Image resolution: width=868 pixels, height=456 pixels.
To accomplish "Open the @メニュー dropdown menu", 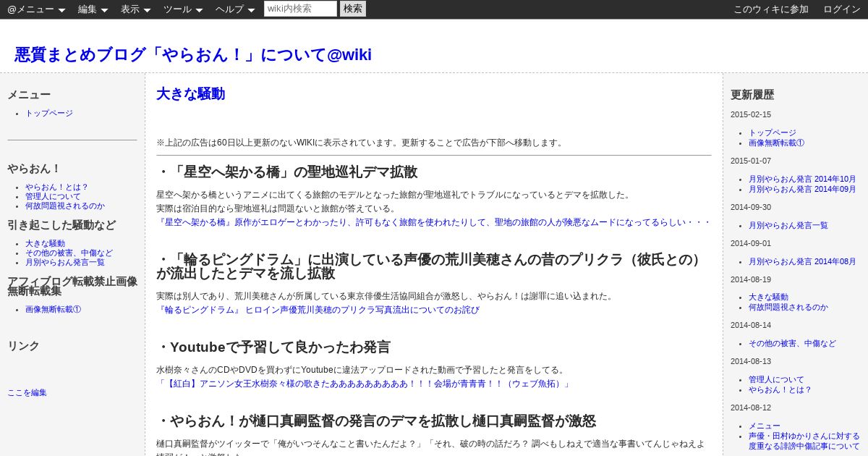I will (36, 9).
